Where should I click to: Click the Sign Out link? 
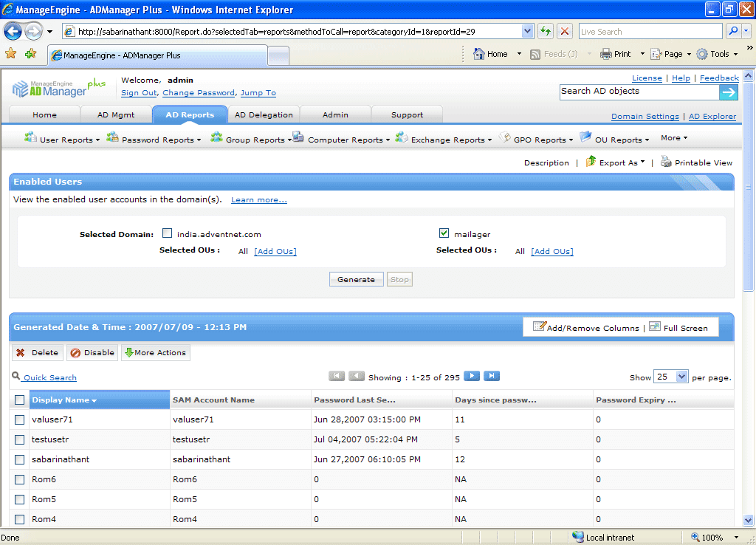point(139,92)
